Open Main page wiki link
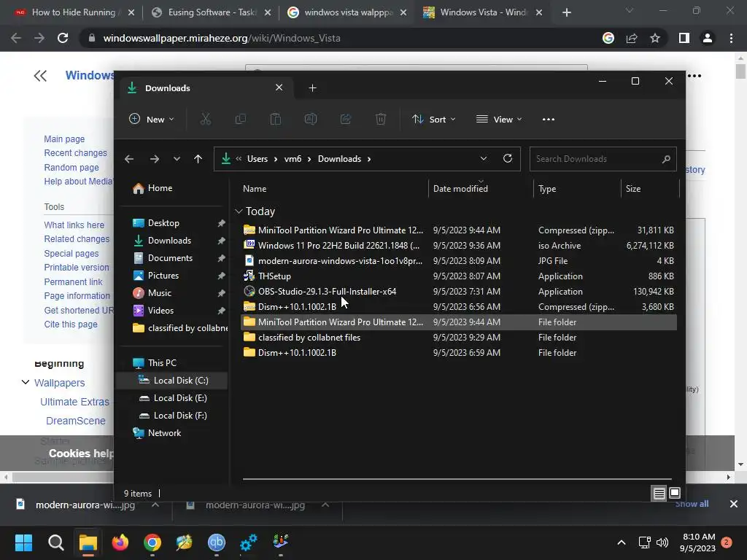The image size is (747, 560). tap(64, 139)
